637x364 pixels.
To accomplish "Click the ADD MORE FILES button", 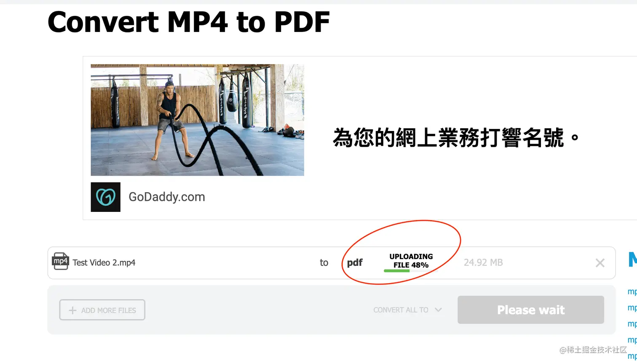I will [102, 310].
